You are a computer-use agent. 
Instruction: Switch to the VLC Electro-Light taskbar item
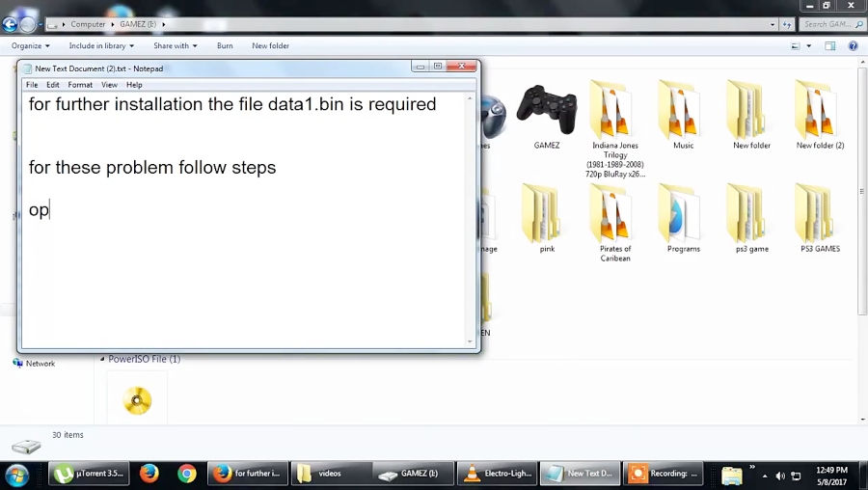497,474
